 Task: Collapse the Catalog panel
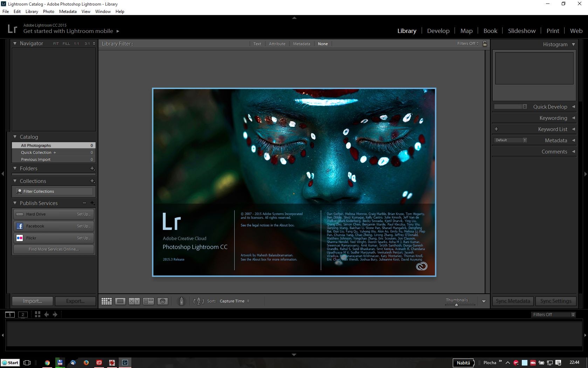[15, 137]
